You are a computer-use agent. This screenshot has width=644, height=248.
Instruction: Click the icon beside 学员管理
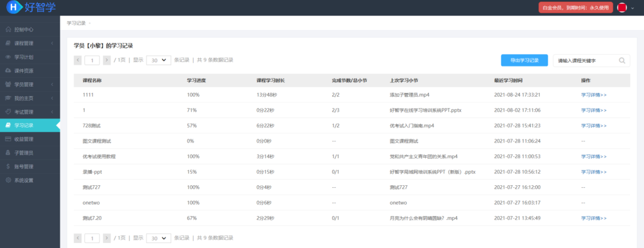[8, 84]
